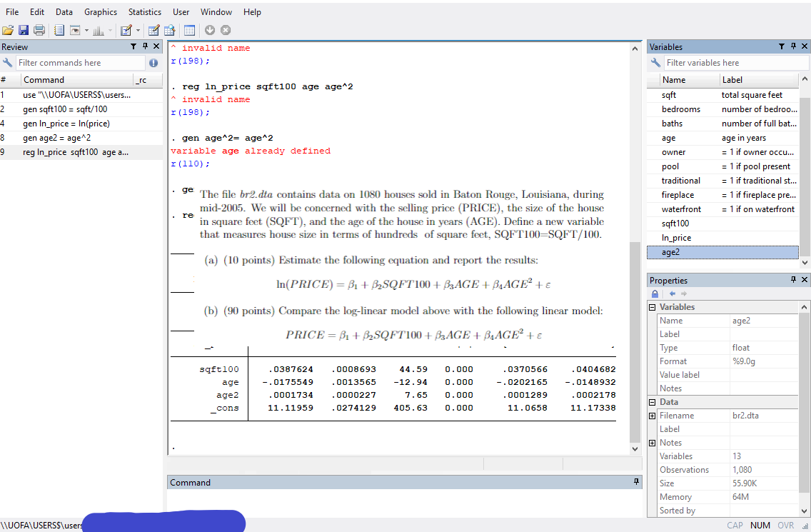811x532 pixels.
Task: Close the Properties panel
Action: [x=805, y=279]
